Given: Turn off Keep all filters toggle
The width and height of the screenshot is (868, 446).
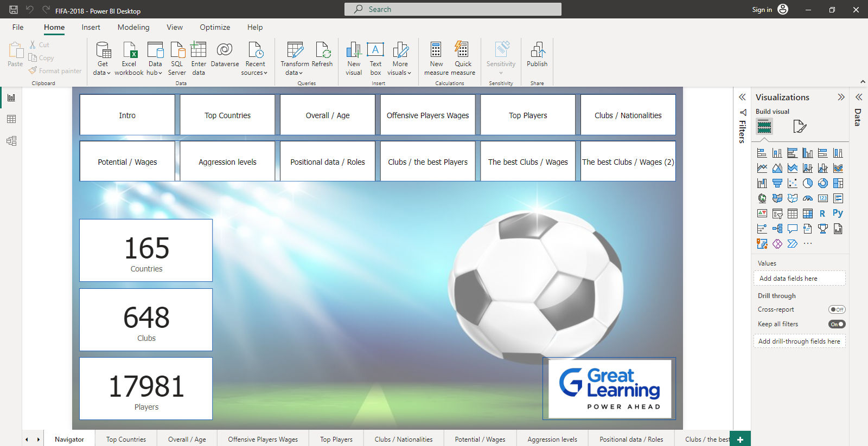Looking at the screenshot, I should [837, 324].
